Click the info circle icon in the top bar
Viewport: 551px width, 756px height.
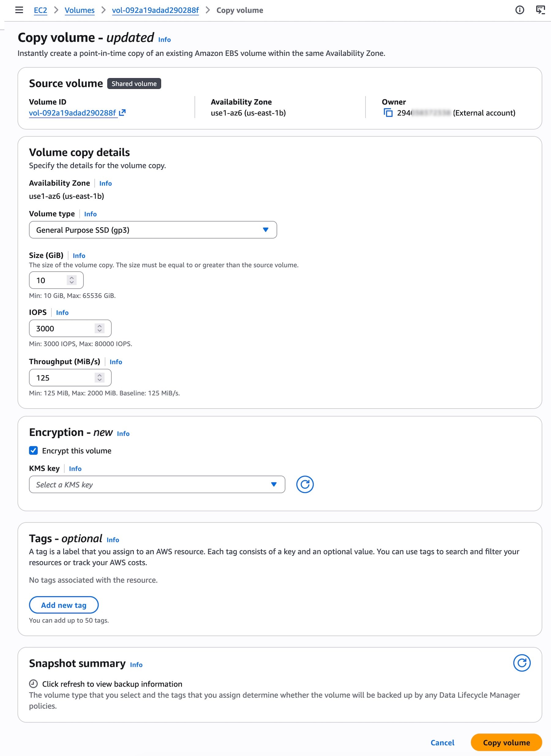pos(519,10)
